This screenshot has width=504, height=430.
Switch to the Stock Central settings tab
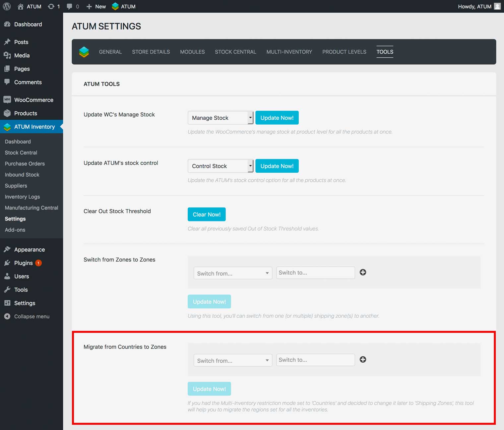click(x=235, y=52)
